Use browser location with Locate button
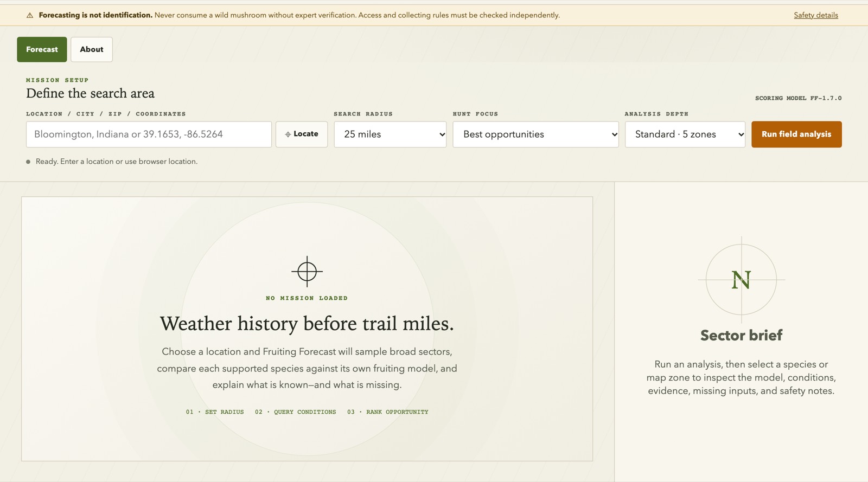The width and height of the screenshot is (868, 482). pos(302,134)
